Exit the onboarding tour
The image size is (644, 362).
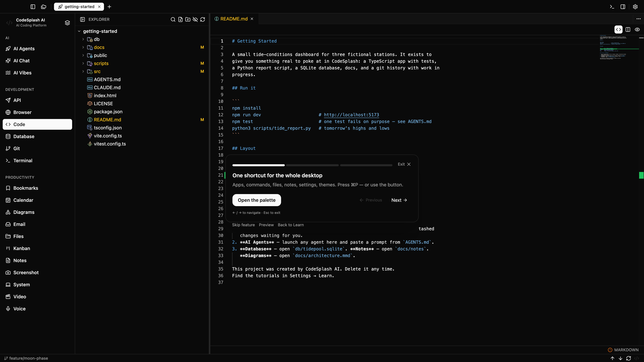[x=404, y=164]
